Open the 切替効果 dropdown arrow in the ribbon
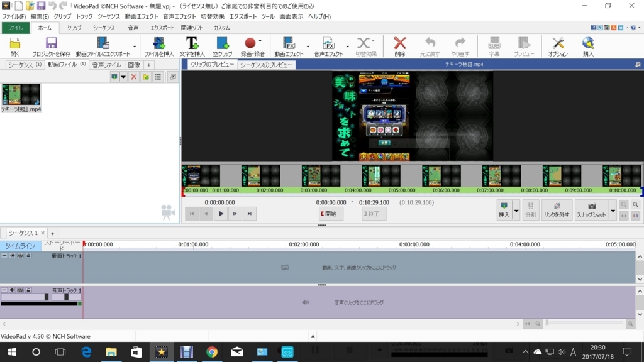The width and height of the screenshot is (644, 362). 373,41
